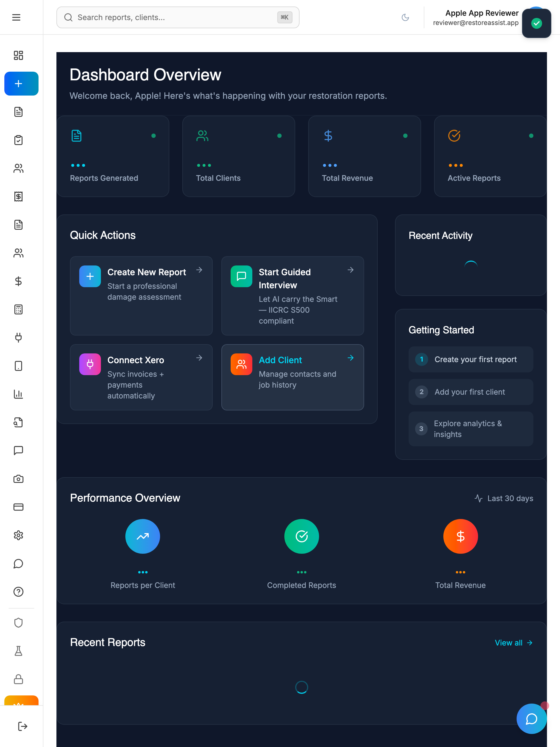
Task: Open the padlock icon in sidebar
Action: coord(18,679)
